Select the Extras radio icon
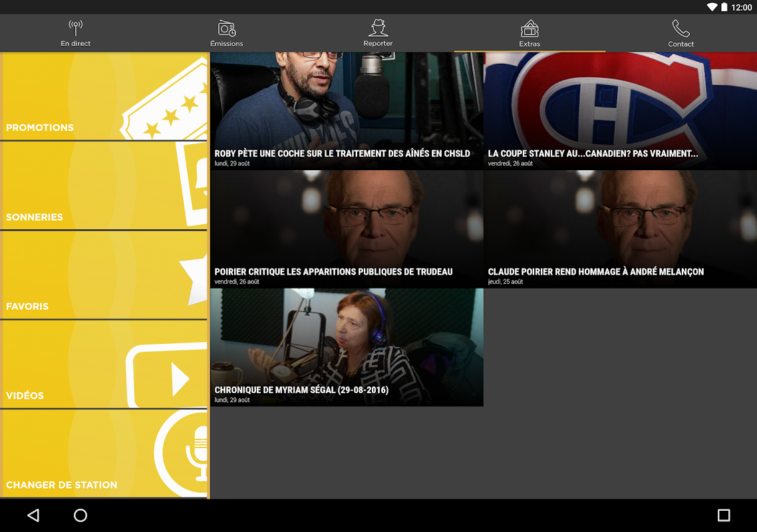This screenshot has width=757, height=532. [x=530, y=29]
